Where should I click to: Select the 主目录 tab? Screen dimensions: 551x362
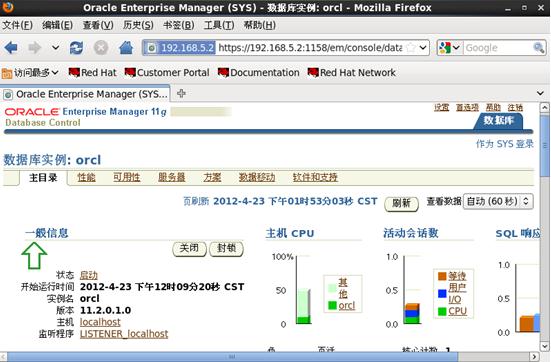point(43,178)
